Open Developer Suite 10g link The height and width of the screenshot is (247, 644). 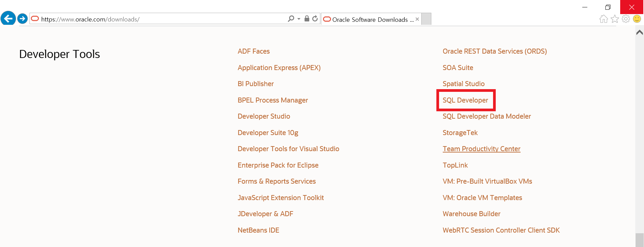tap(268, 133)
